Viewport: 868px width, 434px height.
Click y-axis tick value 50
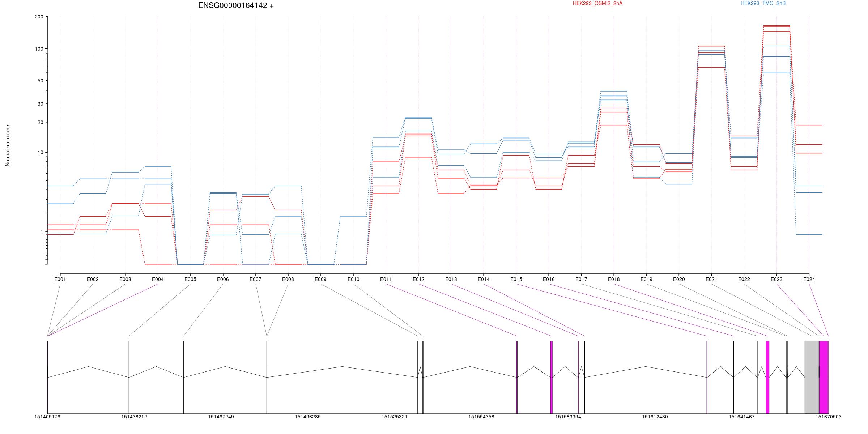41,81
